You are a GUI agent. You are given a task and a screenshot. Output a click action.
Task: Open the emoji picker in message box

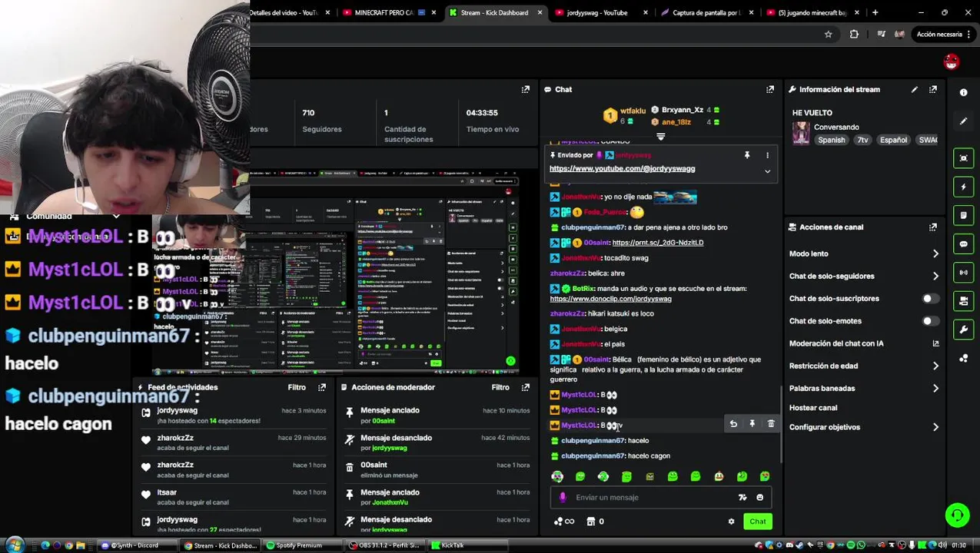coord(759,498)
